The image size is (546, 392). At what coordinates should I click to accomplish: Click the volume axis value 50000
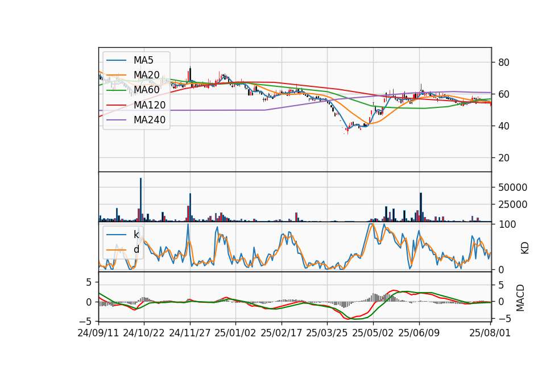pos(512,187)
